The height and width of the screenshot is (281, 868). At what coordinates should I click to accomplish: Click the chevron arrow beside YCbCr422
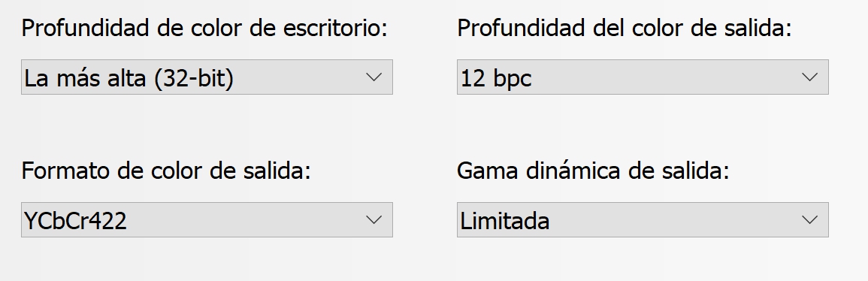374,220
